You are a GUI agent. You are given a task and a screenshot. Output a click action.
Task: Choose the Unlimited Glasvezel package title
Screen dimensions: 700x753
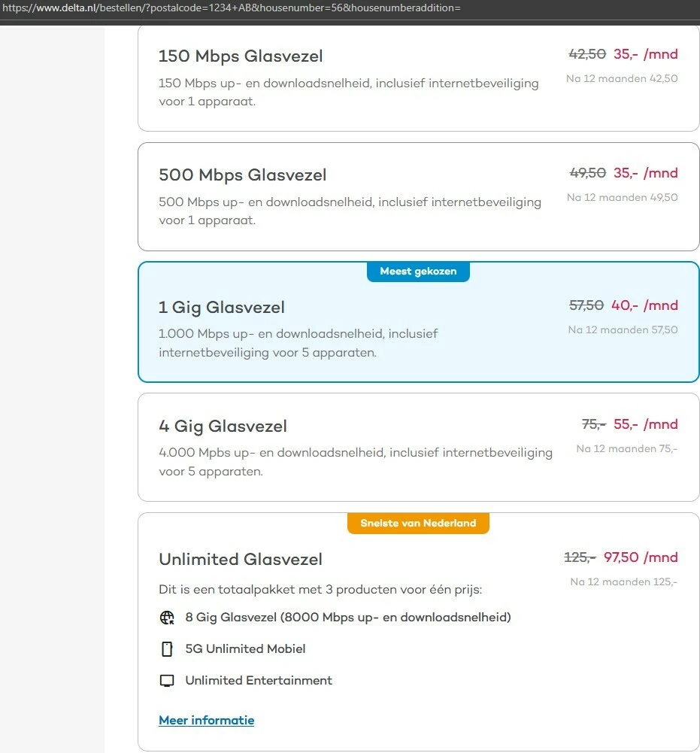tap(241, 559)
